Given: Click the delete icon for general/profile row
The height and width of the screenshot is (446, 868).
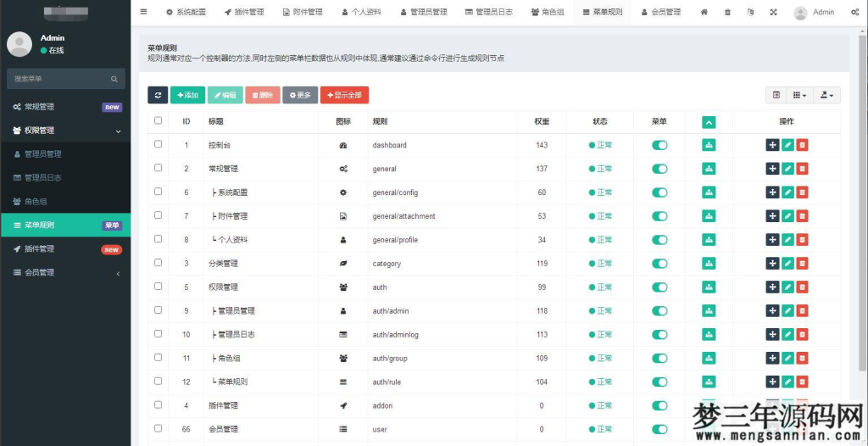Looking at the screenshot, I should click(x=802, y=240).
